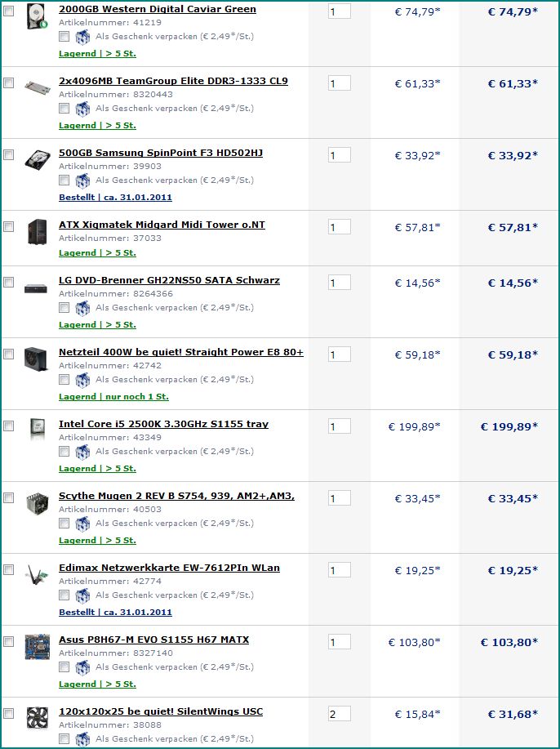Tick the row checkbox for Samsung SpinPoint F3
This screenshot has height=749, width=560.
[9, 155]
